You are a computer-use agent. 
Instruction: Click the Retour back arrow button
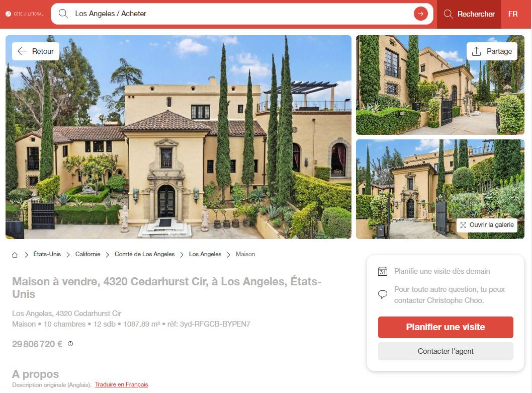click(36, 51)
